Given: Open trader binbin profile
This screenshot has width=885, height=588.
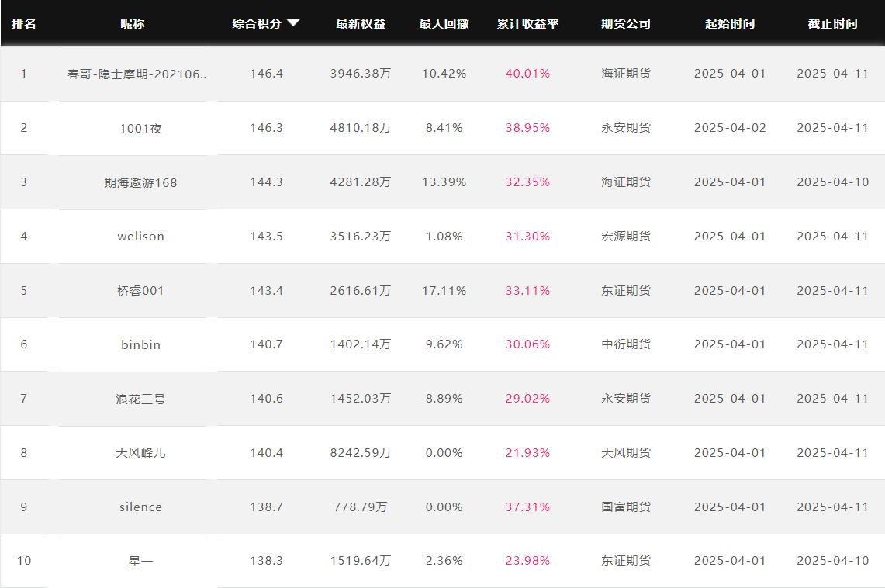Looking at the screenshot, I should click(x=140, y=344).
